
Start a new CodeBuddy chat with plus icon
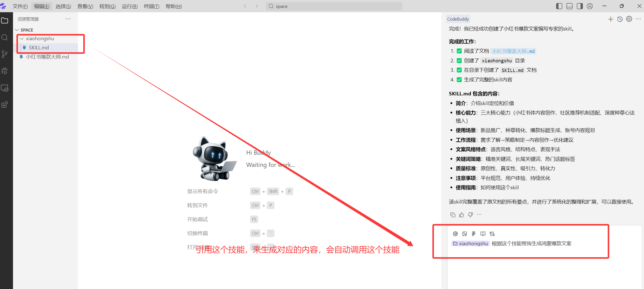point(610,19)
